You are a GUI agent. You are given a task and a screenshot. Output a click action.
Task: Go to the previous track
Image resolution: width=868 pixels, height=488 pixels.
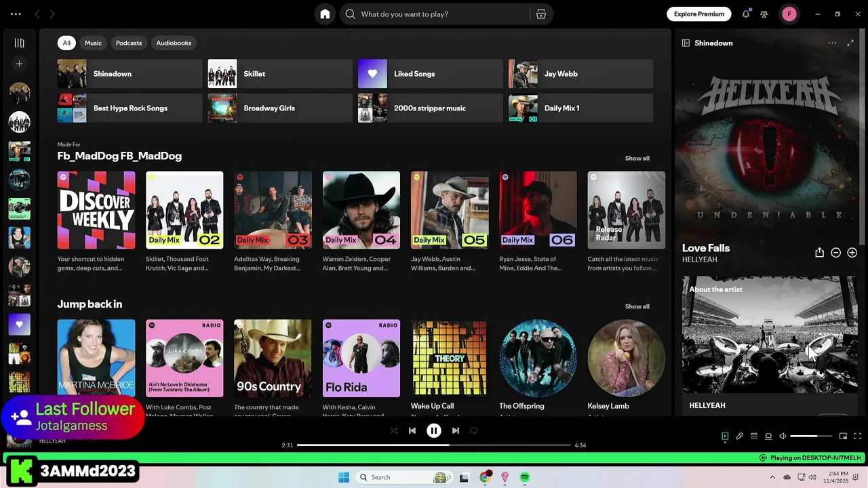[x=412, y=430]
